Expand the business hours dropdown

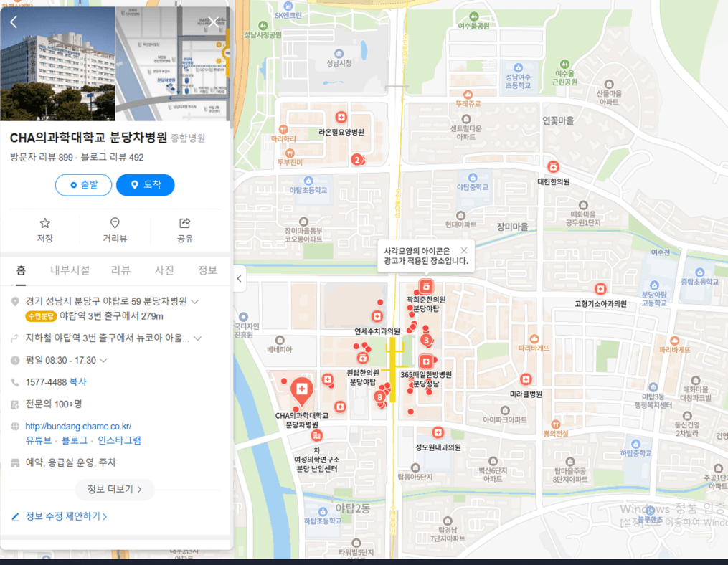pos(103,360)
